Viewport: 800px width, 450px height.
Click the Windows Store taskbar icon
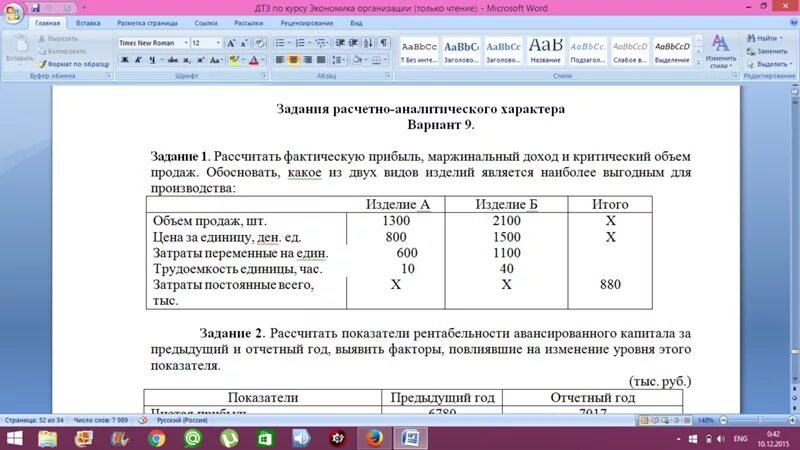tap(265, 438)
